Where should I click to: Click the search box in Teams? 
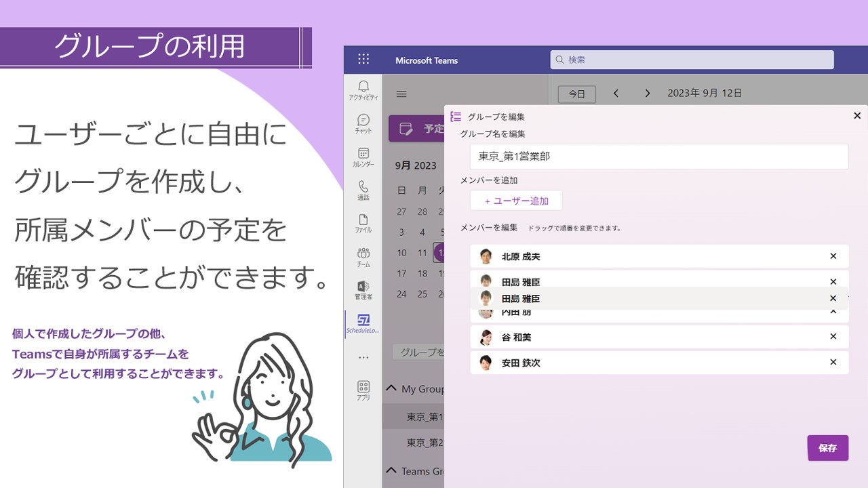pos(692,60)
